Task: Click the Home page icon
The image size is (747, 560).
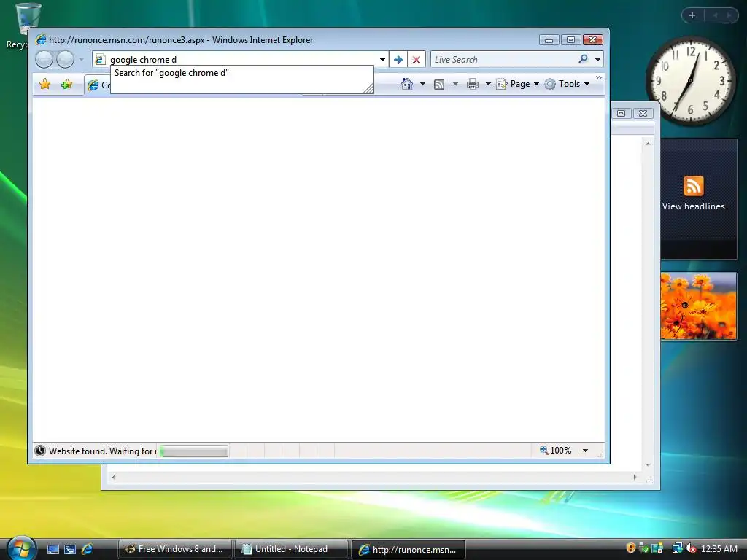Action: point(406,84)
